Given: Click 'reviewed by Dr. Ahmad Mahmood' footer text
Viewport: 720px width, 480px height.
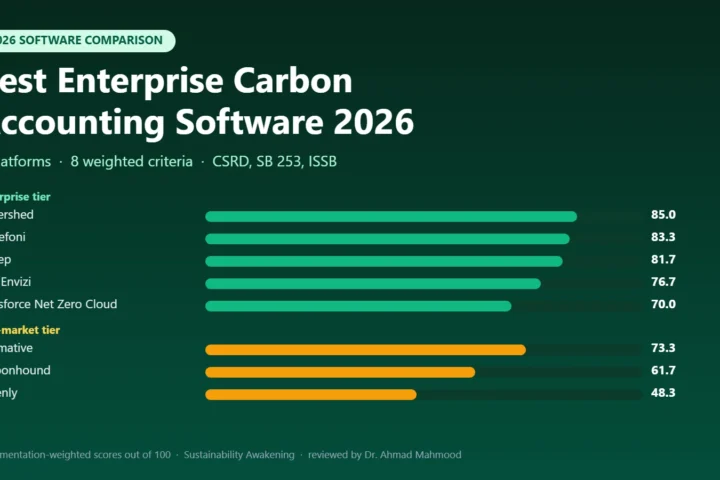Looking at the screenshot, I should pos(385,455).
